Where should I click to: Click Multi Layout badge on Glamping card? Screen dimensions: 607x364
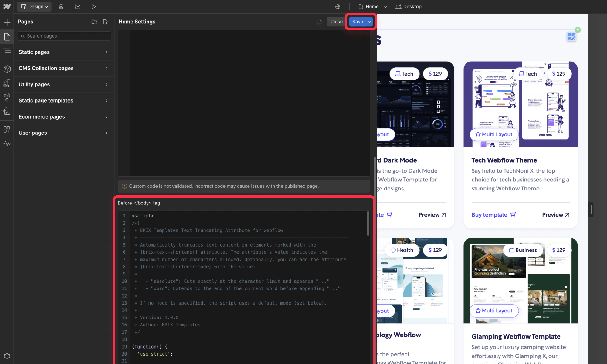point(494,311)
